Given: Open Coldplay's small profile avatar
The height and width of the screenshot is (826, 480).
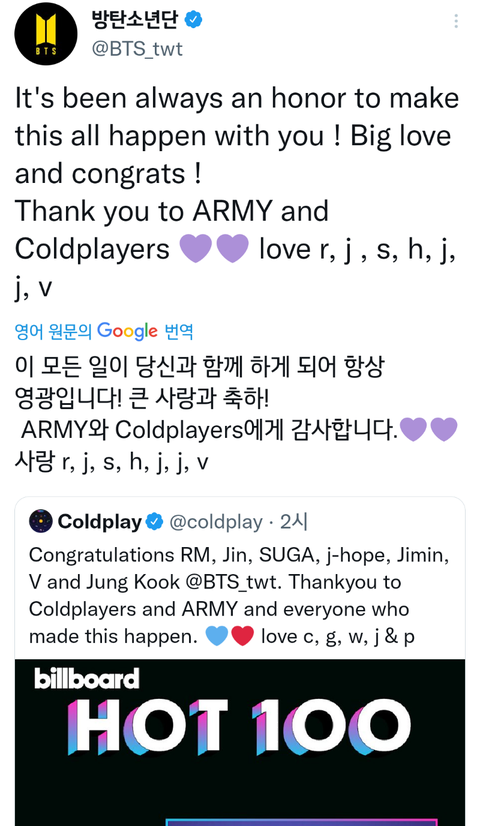Looking at the screenshot, I should 41,522.
